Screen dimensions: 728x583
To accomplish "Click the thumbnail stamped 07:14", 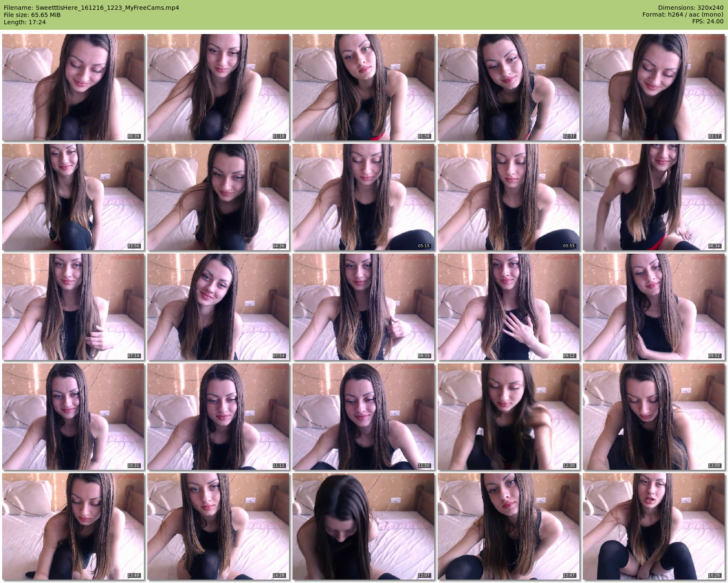I will tap(73, 307).
